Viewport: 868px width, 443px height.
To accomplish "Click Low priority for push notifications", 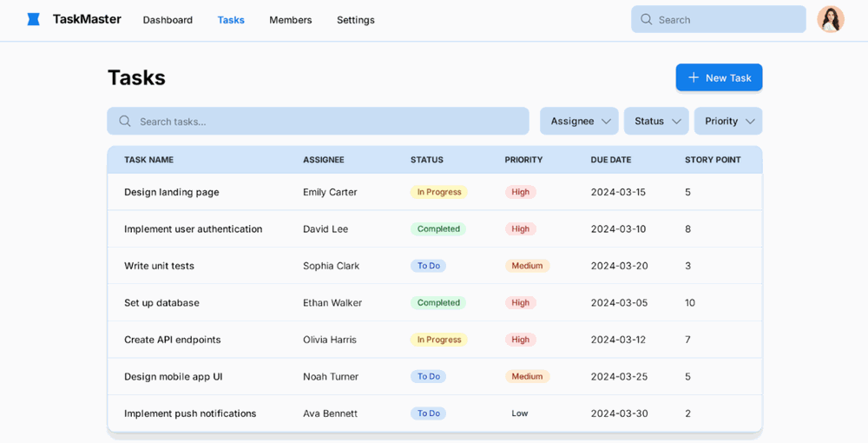I will pos(520,413).
